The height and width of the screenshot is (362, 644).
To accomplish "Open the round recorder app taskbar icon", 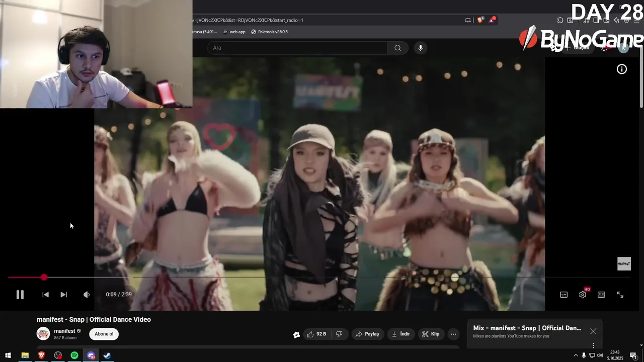I will coord(58,355).
